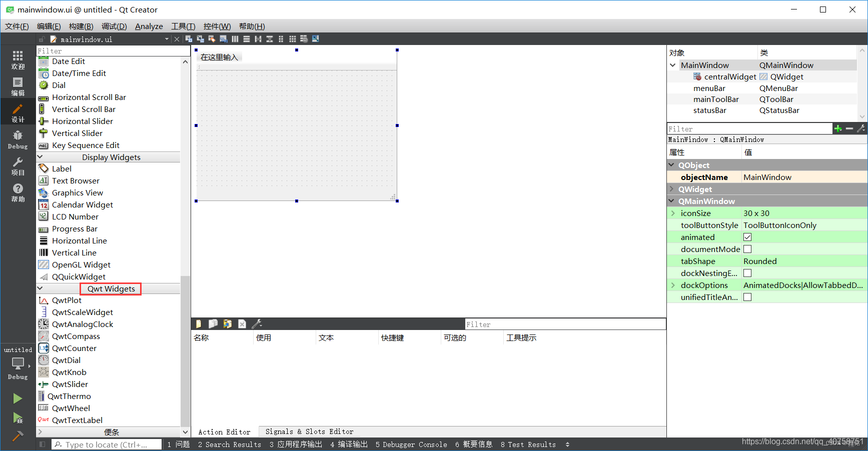Expand the dockOptions property row
This screenshot has height=451, width=868.
coord(673,285)
